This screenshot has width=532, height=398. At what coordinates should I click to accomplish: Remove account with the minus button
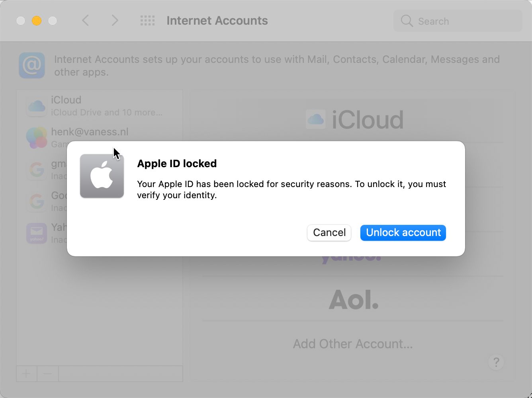tap(48, 374)
